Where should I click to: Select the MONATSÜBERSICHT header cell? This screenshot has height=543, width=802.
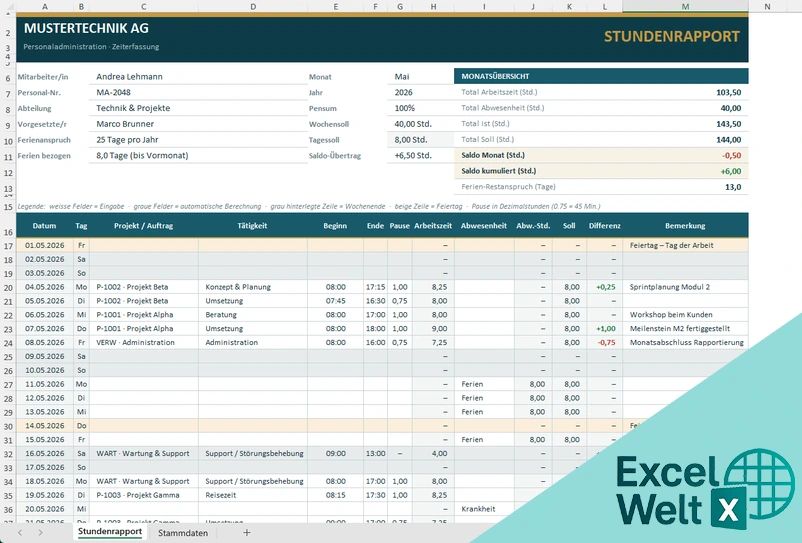601,76
